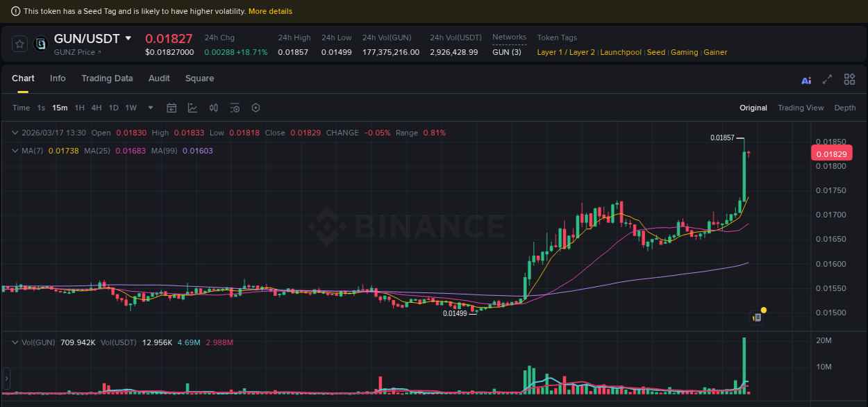Click the Ai analysis icon
The image size is (868, 407).
coord(806,80)
